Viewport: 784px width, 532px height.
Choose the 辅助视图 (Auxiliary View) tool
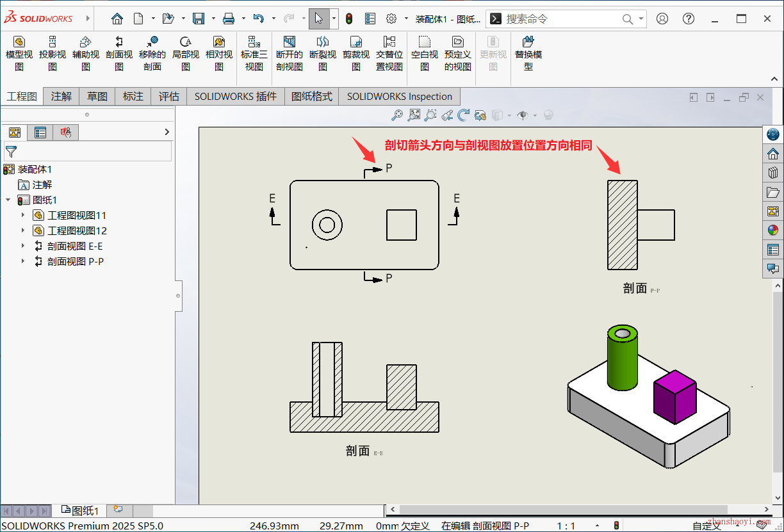(x=86, y=53)
